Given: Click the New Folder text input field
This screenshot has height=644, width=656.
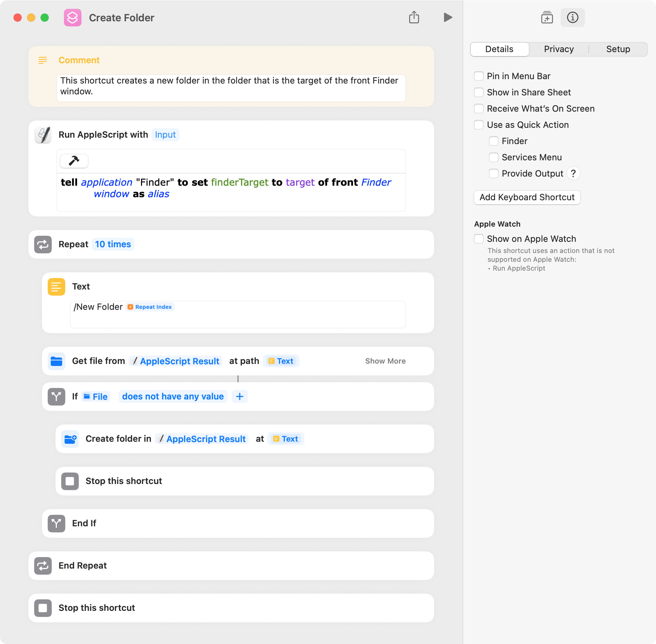Looking at the screenshot, I should (238, 314).
